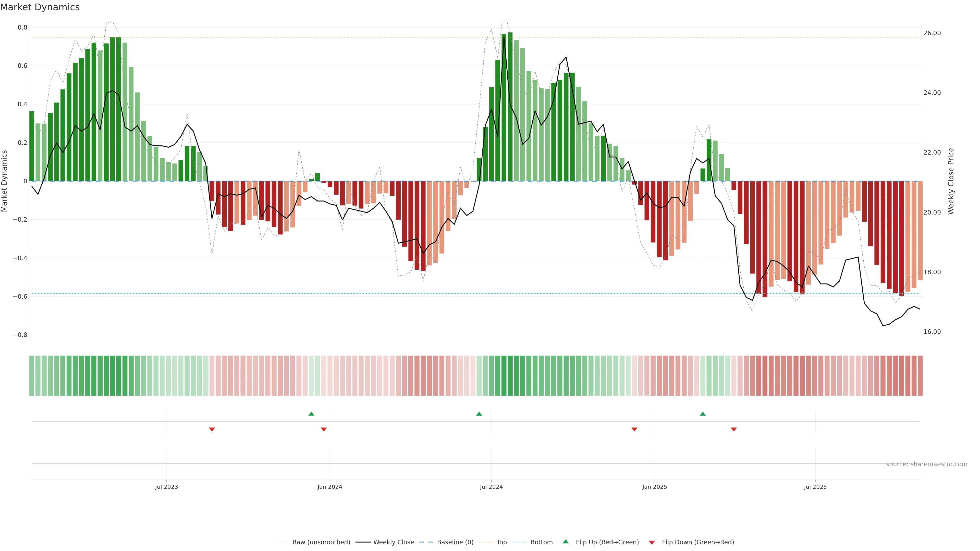Click the source: sharemaestro.com text
The image size is (980, 551).
pos(926,464)
